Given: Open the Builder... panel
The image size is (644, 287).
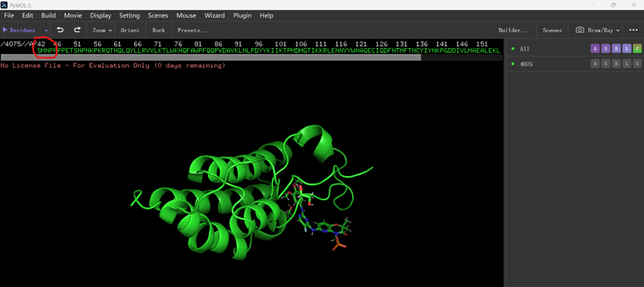Looking at the screenshot, I should pos(513,30).
